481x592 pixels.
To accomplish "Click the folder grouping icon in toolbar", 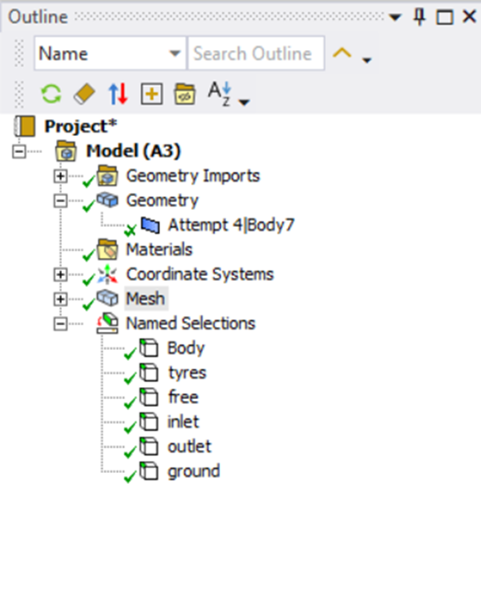I will (184, 94).
